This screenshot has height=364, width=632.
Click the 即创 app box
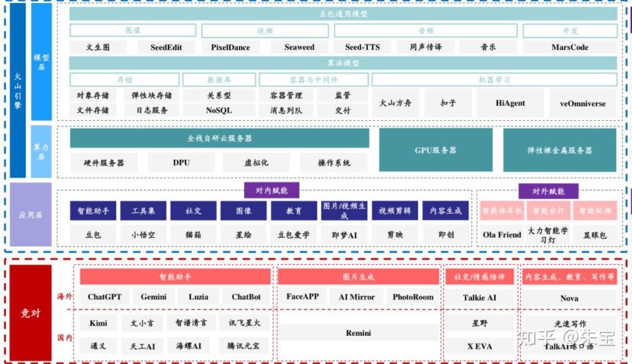[x=446, y=235]
